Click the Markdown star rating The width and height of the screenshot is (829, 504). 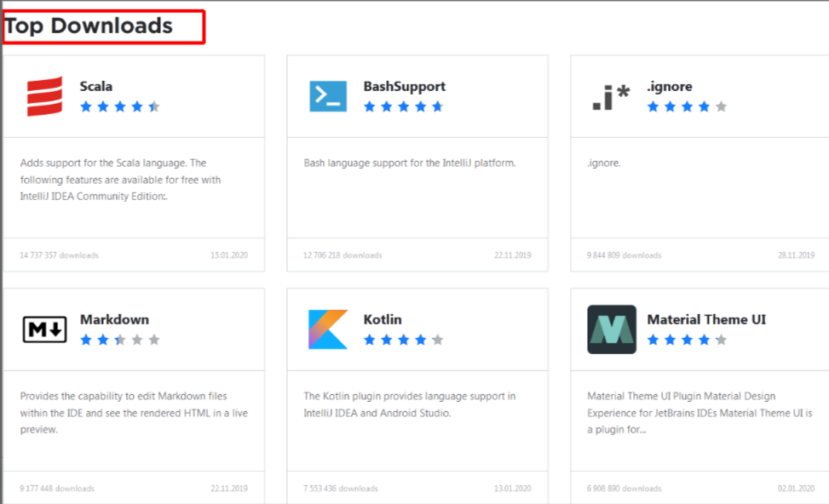click(119, 340)
